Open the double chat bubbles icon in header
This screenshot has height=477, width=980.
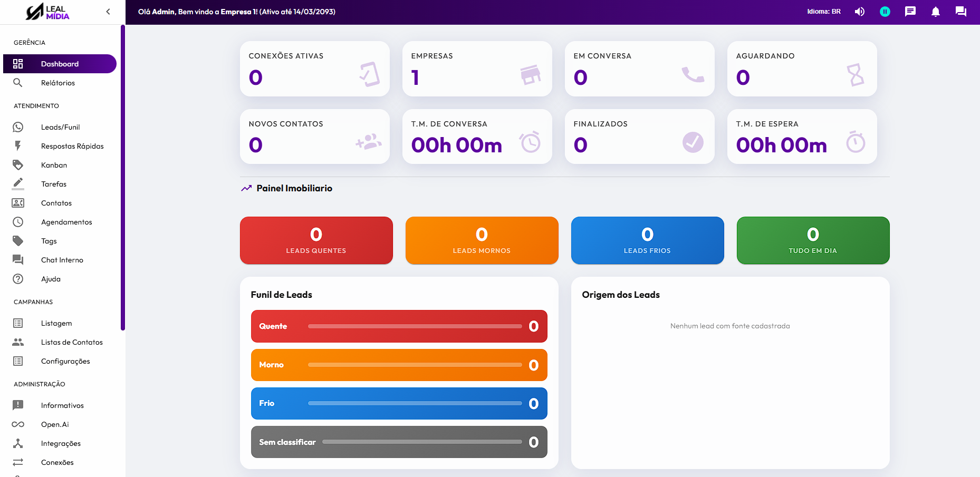[960, 12]
